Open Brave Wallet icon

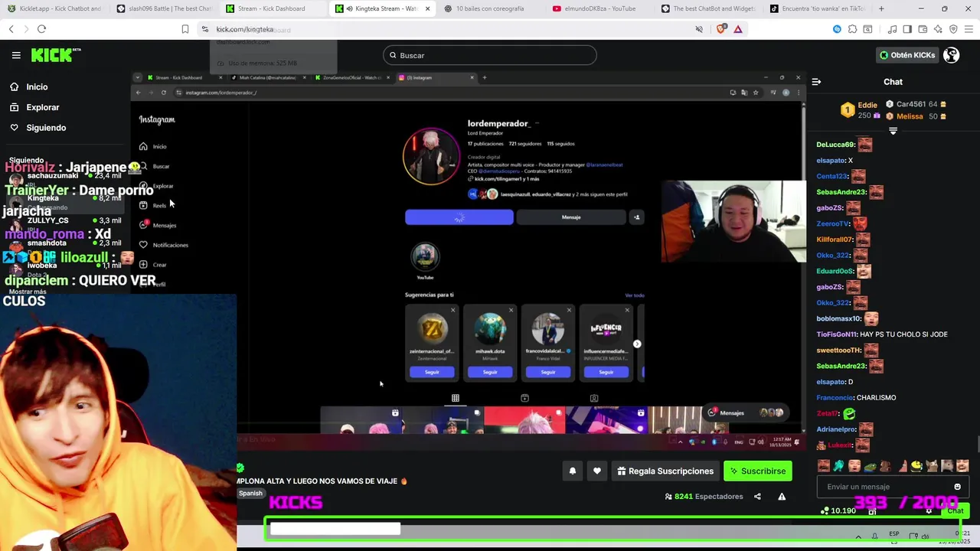[x=923, y=29]
